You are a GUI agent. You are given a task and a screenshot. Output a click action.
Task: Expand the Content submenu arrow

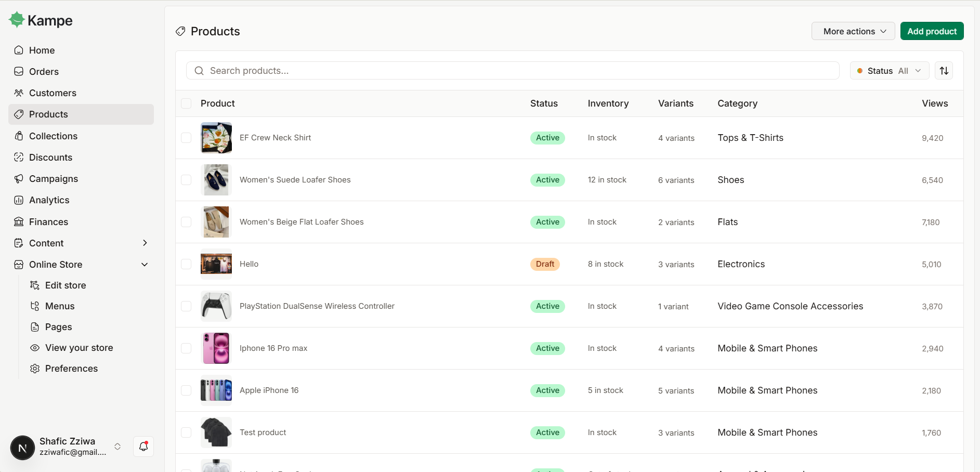(145, 243)
